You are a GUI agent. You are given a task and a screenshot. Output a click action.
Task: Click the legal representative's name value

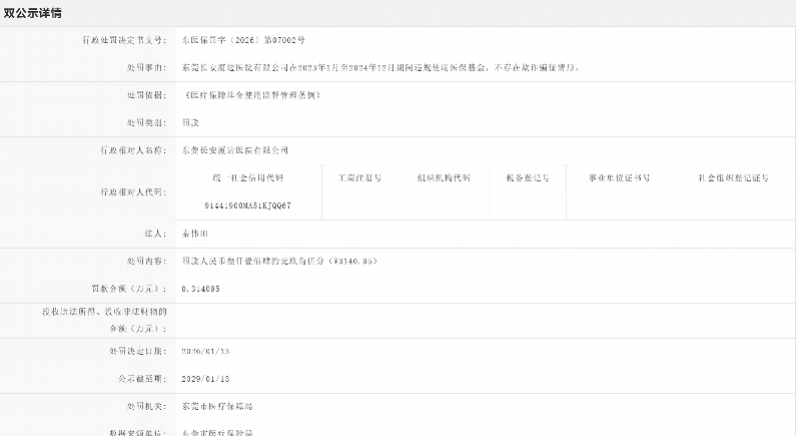195,234
